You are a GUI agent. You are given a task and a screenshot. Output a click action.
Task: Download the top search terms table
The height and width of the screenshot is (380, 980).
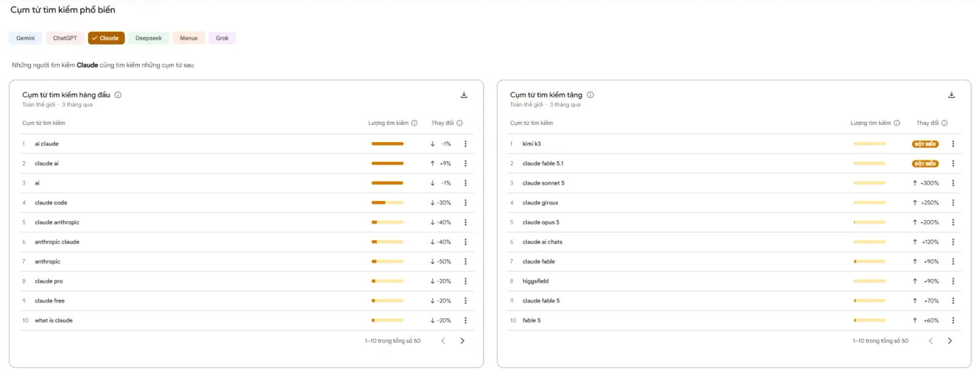[x=464, y=95]
